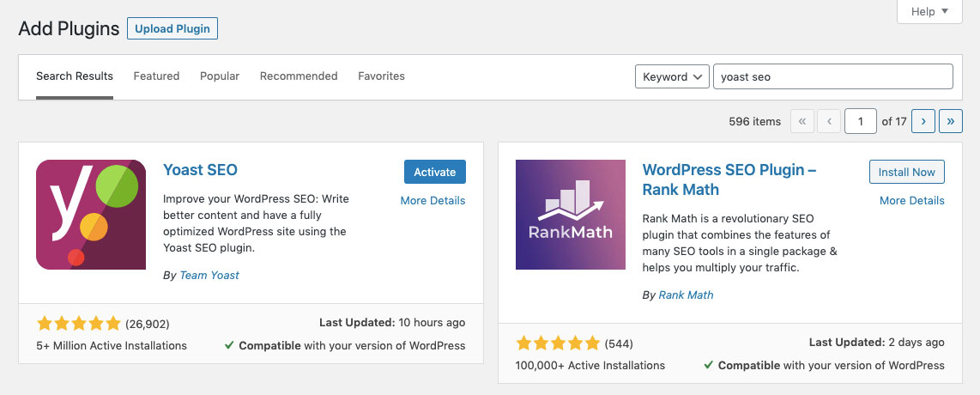Click the Rank Math plugin logo icon
The image size is (980, 395).
tap(571, 215)
